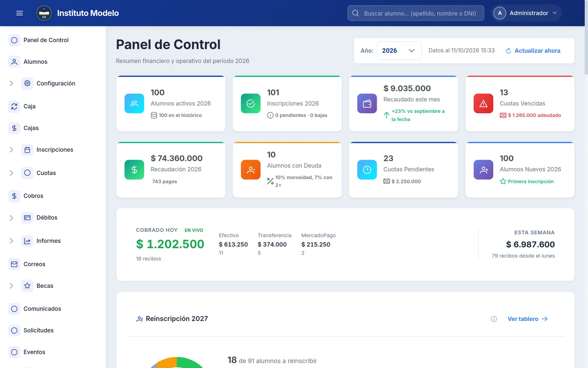Open Eventos in sidebar

click(x=35, y=352)
